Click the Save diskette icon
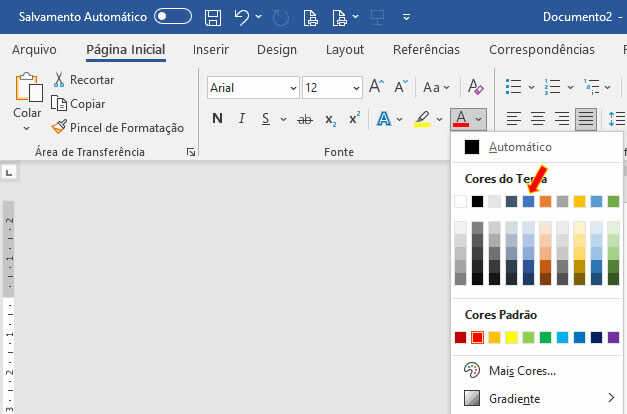The height and width of the screenshot is (414, 627). pyautogui.click(x=213, y=17)
